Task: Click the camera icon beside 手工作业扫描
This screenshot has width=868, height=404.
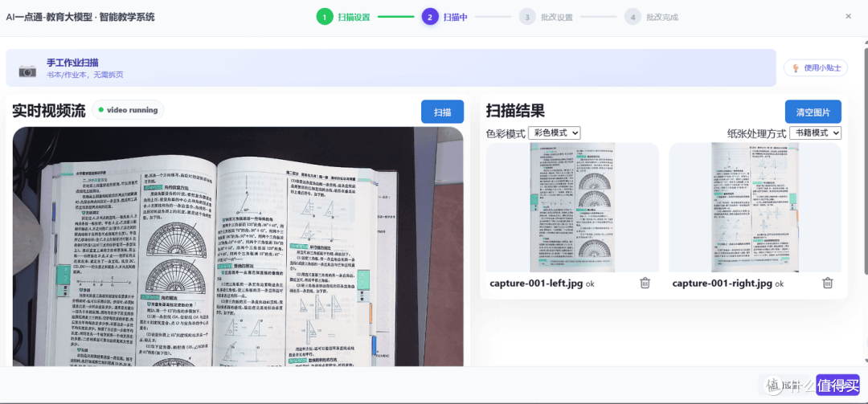Action: coord(27,71)
